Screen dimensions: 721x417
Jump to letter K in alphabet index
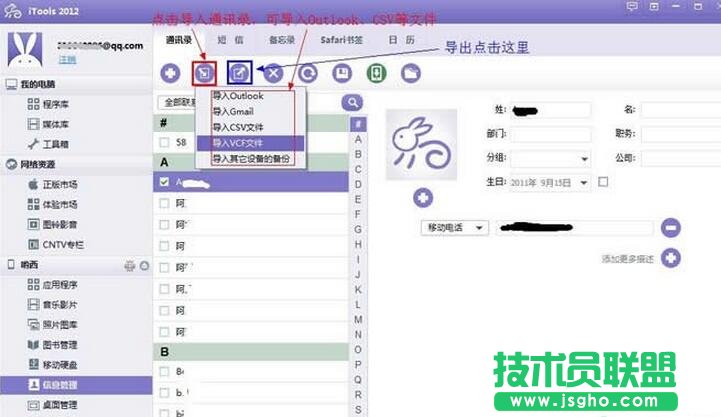tap(358, 289)
